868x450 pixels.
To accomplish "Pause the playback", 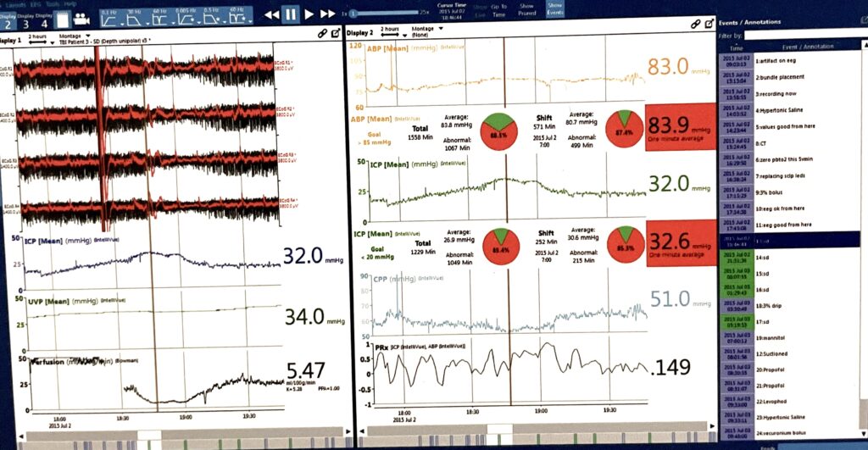I will pos(291,14).
